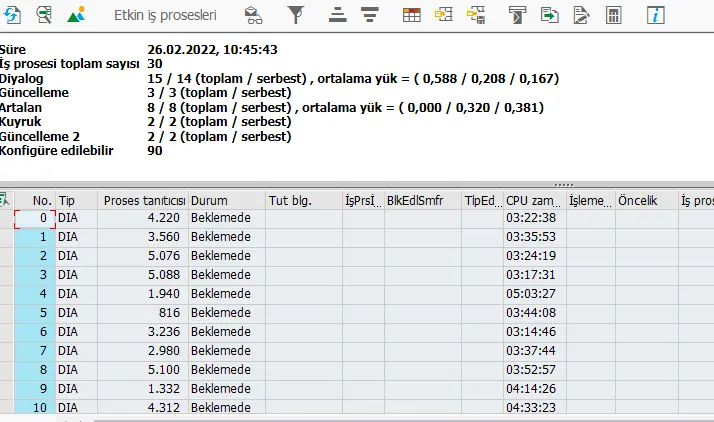Click the blue information icon
The image size is (714, 422).
click(x=656, y=15)
